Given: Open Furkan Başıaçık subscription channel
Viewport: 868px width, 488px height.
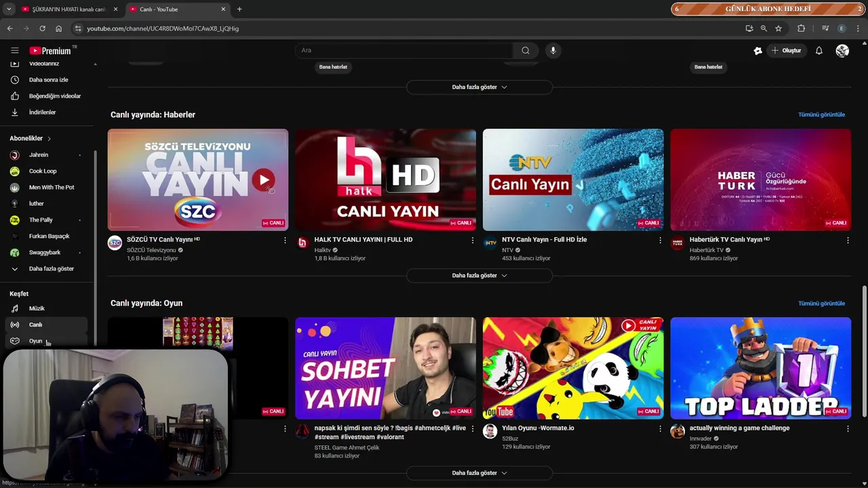Looking at the screenshot, I should pos(47,237).
